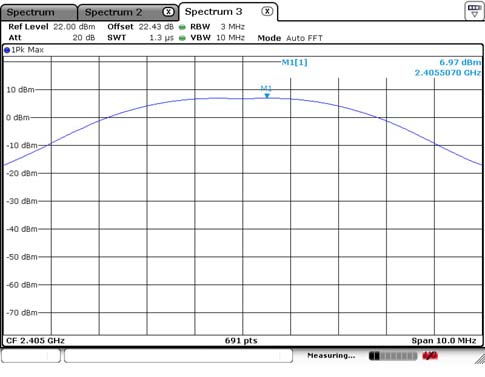The image size is (485, 377).
Task: Click the wide empty status field at bottom
Action: click(178, 356)
